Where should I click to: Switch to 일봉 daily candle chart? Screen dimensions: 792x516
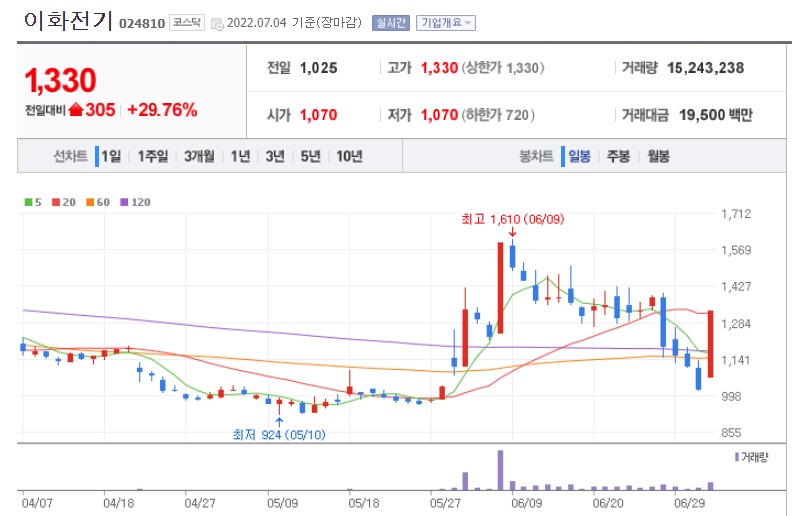coord(579,156)
